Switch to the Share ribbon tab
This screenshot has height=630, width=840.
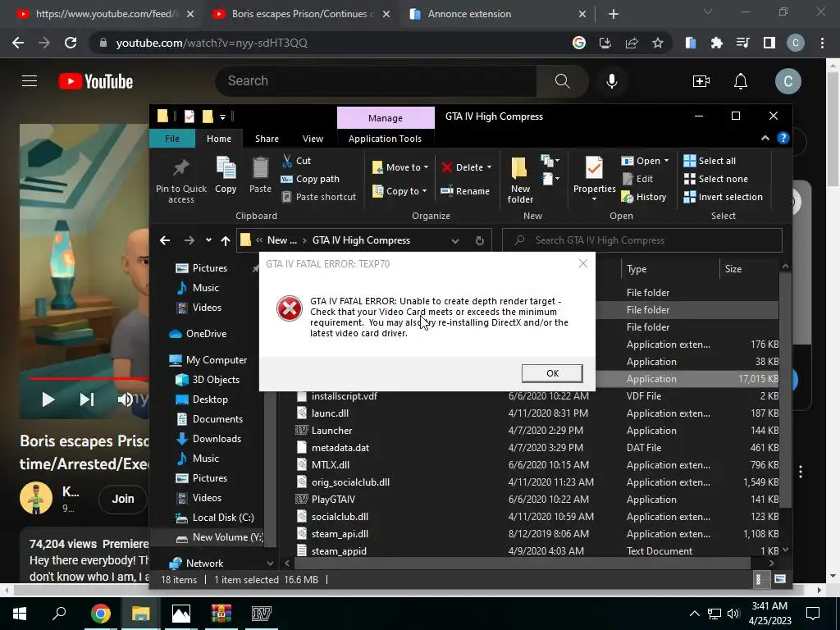[x=267, y=138]
